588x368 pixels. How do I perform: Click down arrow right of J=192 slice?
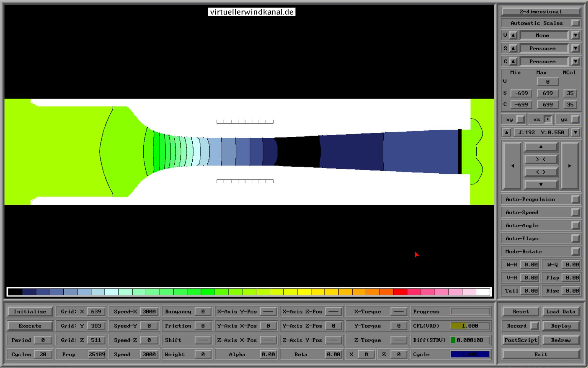pos(576,132)
